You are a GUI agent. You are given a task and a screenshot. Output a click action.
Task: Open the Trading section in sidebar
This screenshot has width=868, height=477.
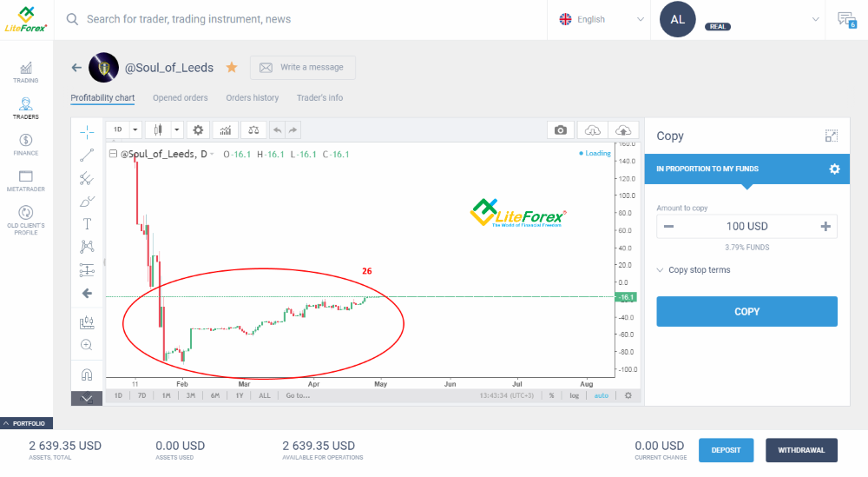[x=26, y=73]
